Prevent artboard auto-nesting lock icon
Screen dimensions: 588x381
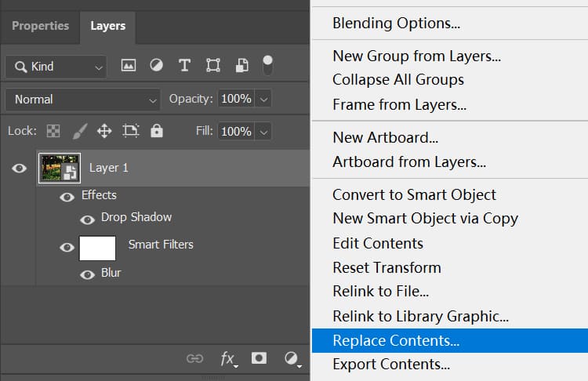[x=130, y=131]
